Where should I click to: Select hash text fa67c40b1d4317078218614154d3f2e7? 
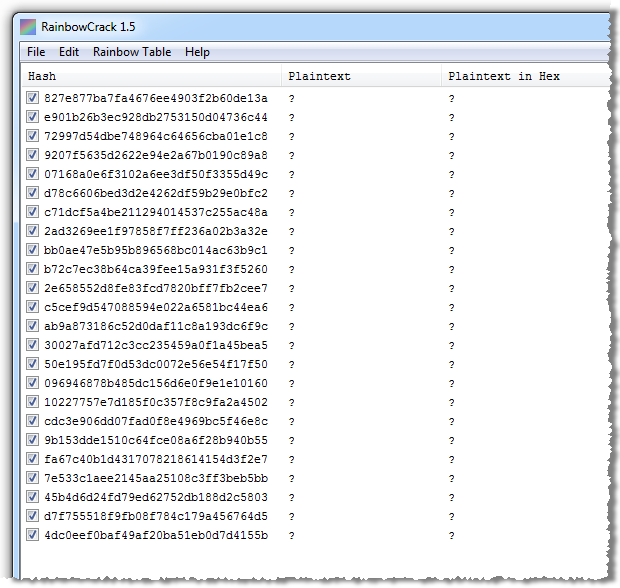(x=156, y=459)
